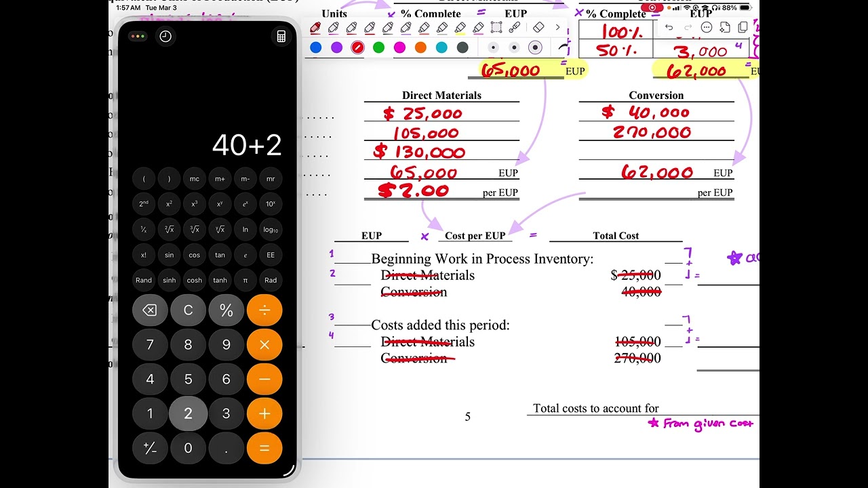Tap the x squared key
The width and height of the screenshot is (868, 488).
pyautogui.click(x=169, y=204)
